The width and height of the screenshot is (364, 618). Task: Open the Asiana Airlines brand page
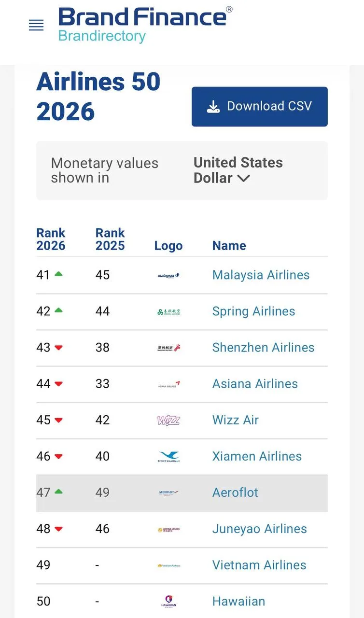coord(255,384)
